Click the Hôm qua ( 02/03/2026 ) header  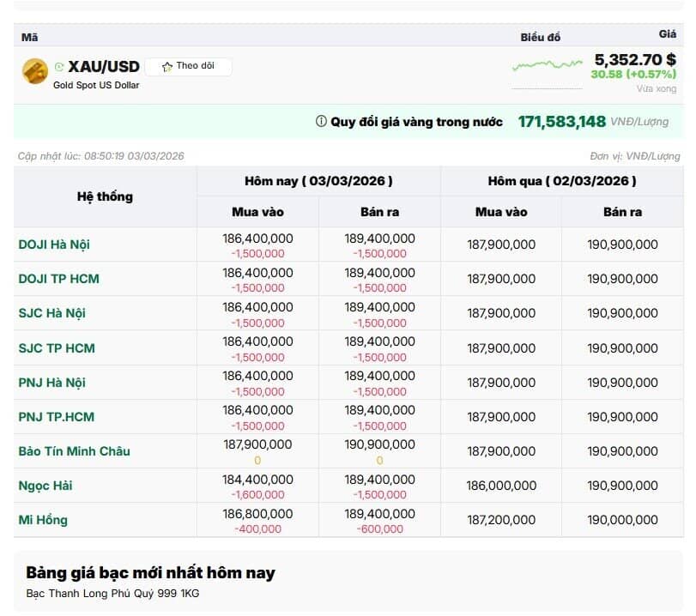click(562, 181)
